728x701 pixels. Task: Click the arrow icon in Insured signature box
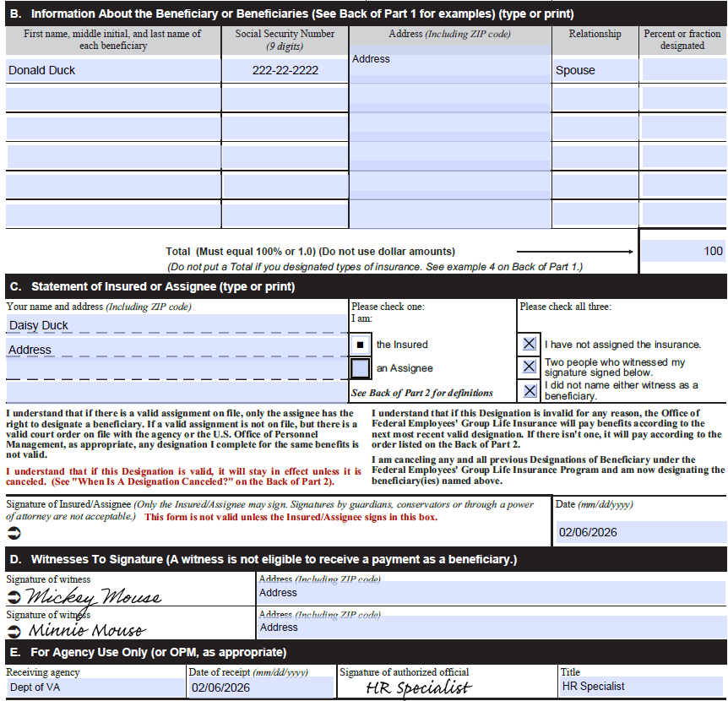point(14,534)
